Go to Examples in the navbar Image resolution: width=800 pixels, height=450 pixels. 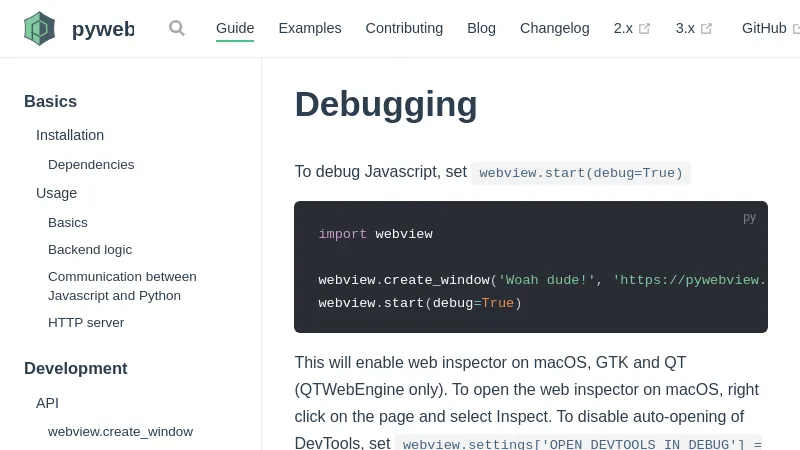point(310,28)
